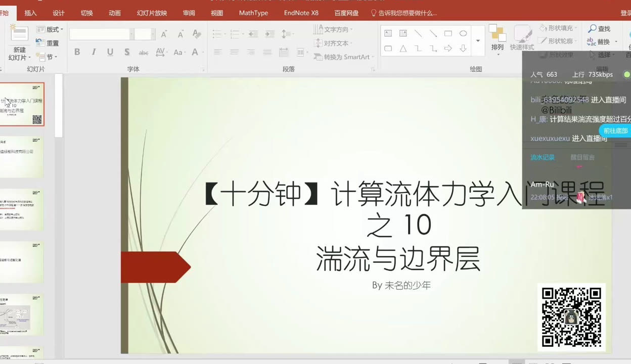631x364 pixels.
Task: Expand the shapes gallery
Action: [x=478, y=41]
